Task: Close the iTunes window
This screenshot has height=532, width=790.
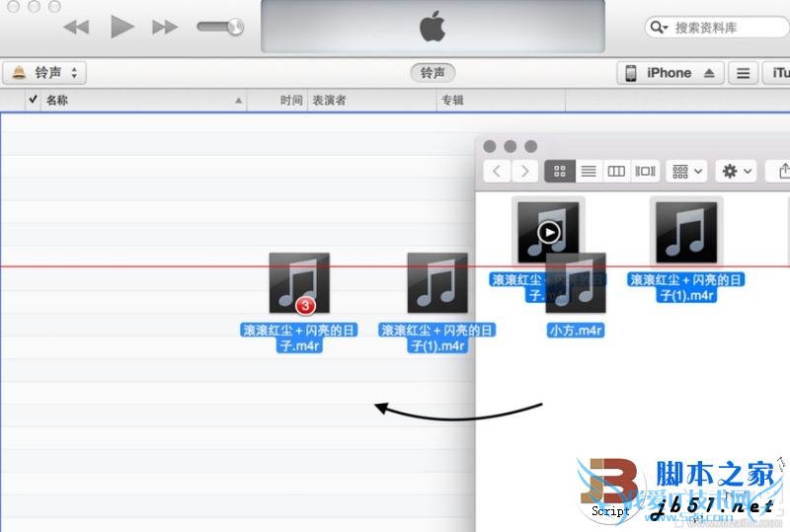Action: click(x=14, y=6)
